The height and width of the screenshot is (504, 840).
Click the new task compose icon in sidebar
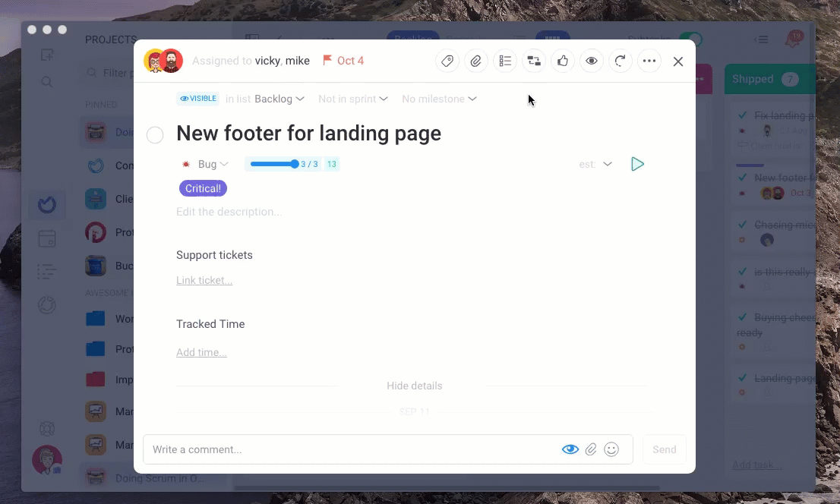coord(47,55)
